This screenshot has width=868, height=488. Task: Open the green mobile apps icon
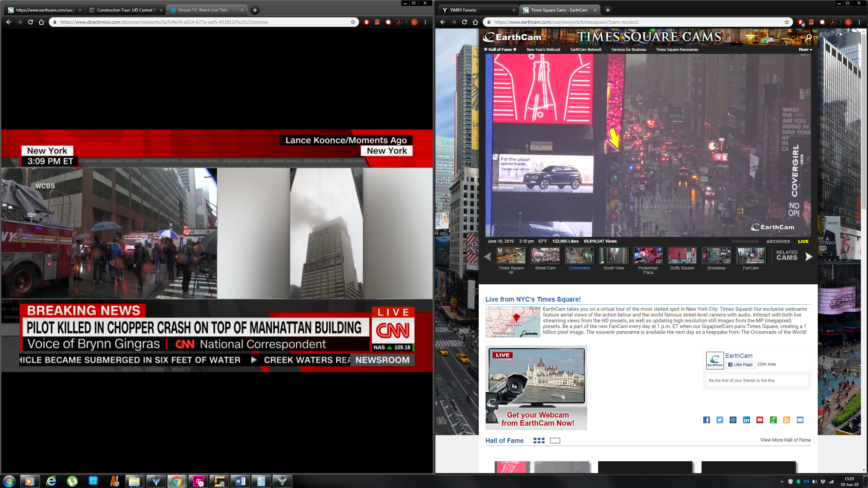[773, 420]
